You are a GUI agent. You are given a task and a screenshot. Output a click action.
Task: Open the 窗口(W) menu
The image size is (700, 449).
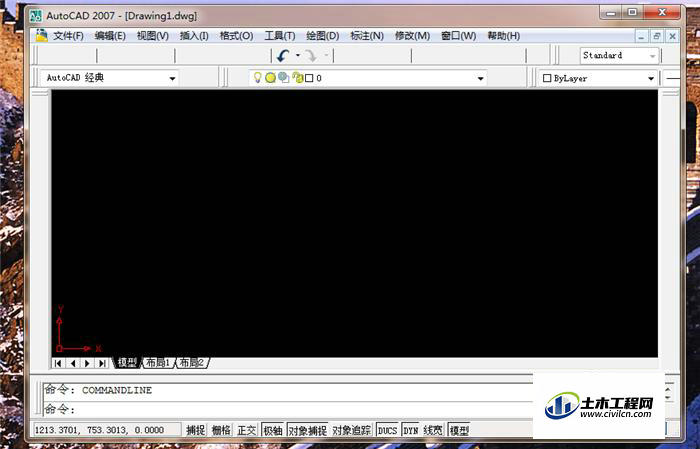[x=458, y=36]
